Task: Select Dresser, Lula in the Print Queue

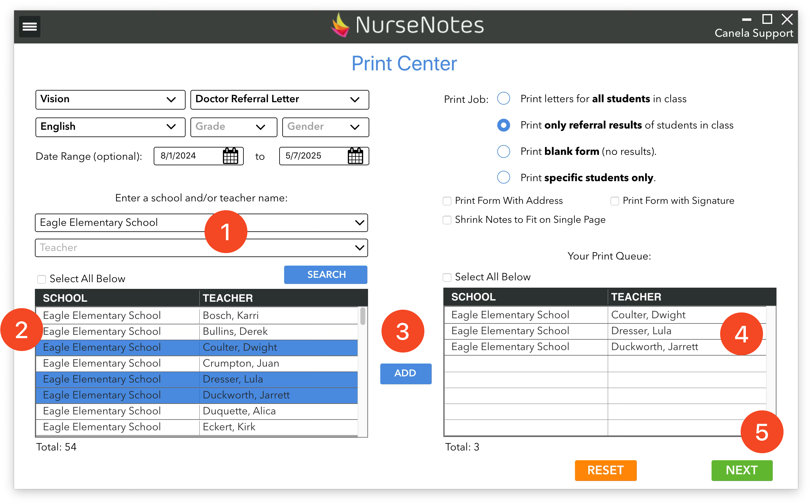Action: [640, 331]
